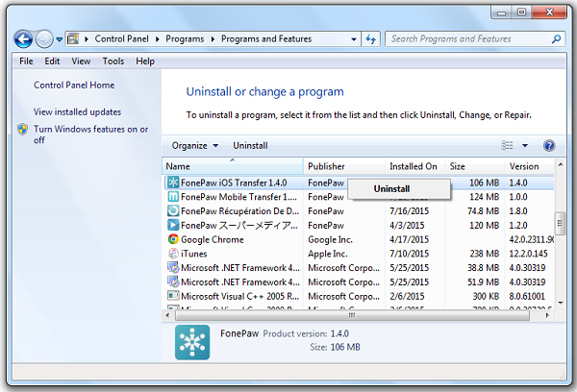Expand the address bar history dropdown

pos(354,39)
